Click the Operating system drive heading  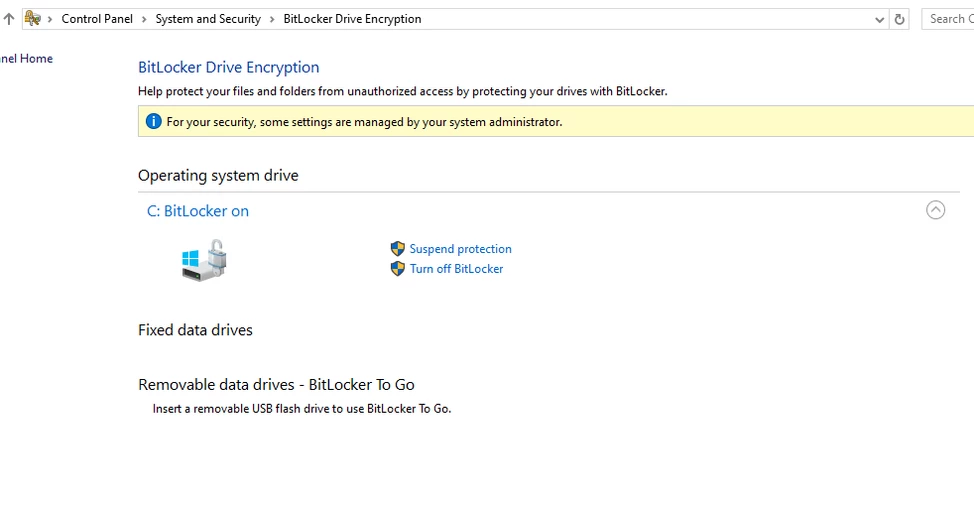coord(218,176)
